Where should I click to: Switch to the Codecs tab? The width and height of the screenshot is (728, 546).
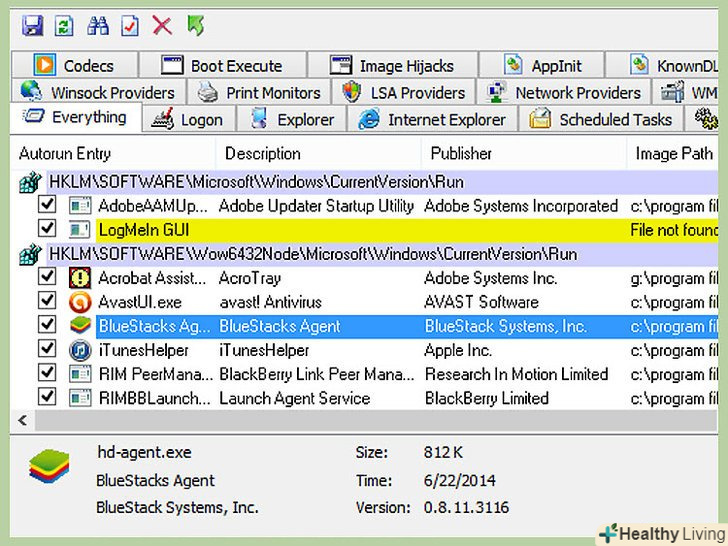click(x=74, y=65)
